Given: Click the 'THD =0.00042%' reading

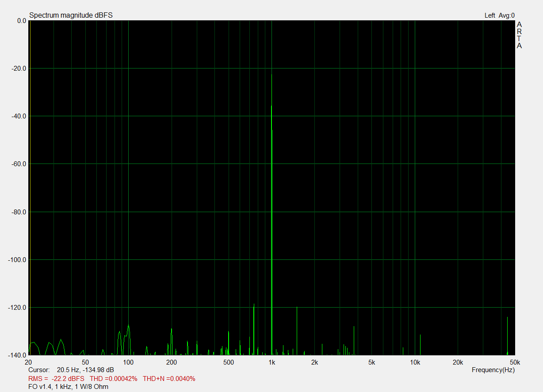Looking at the screenshot, I should [114, 379].
